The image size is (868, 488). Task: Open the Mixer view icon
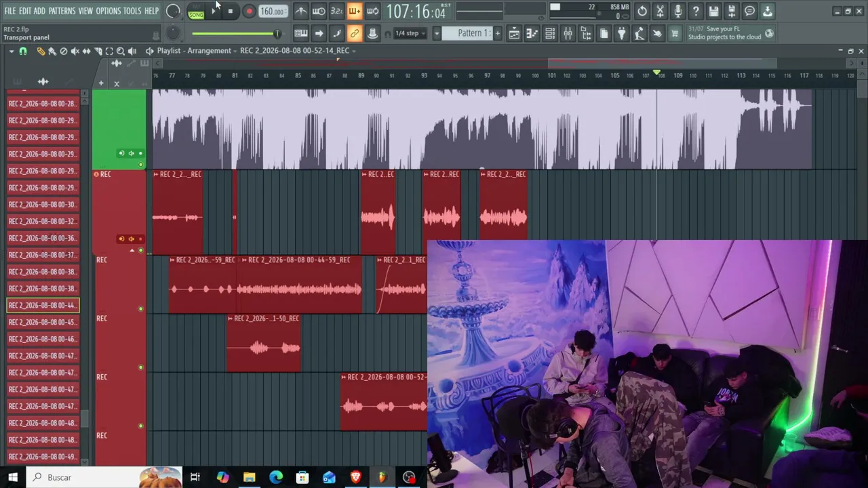point(568,33)
